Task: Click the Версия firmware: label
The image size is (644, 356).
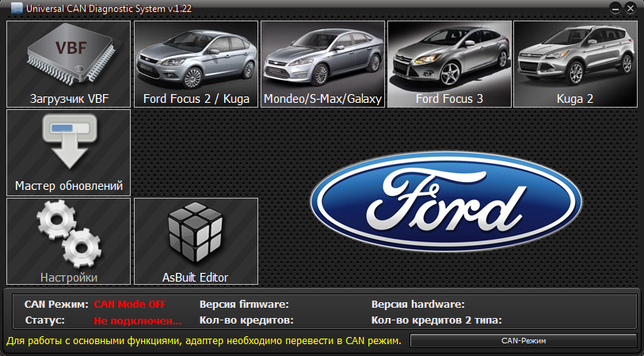Action: point(245,305)
